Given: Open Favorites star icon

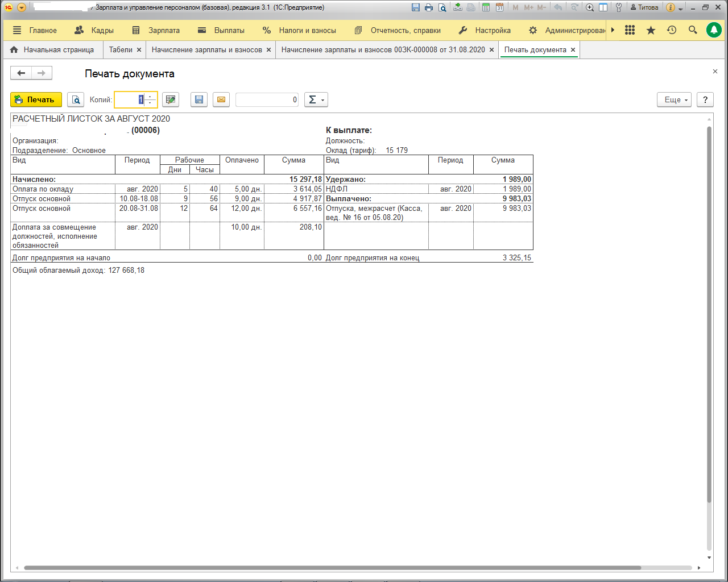Looking at the screenshot, I should click(651, 30).
